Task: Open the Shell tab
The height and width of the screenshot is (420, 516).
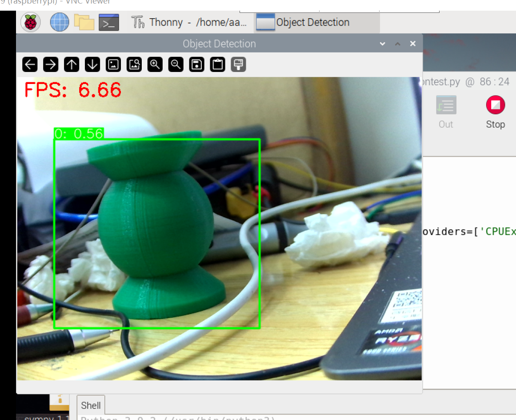Action: [x=91, y=405]
